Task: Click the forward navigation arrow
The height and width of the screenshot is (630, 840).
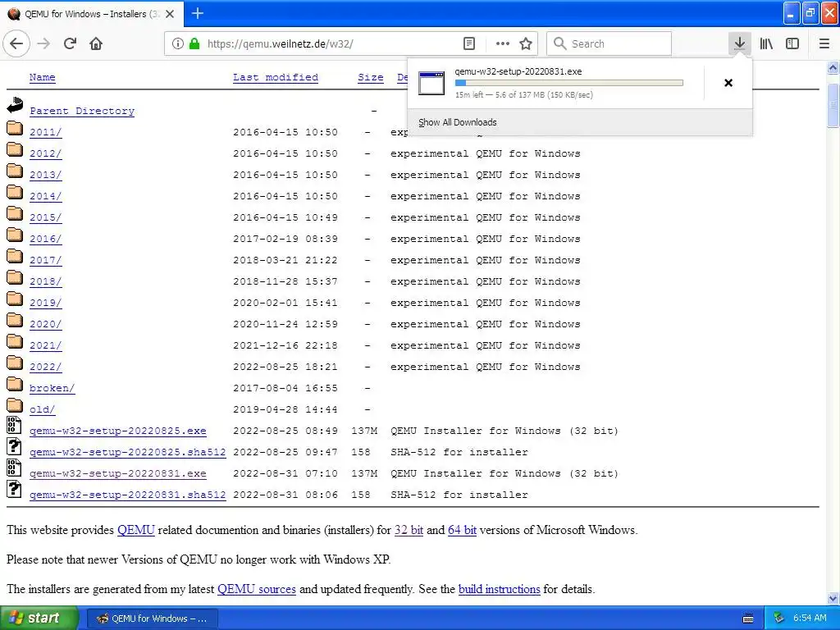Action: tap(44, 43)
